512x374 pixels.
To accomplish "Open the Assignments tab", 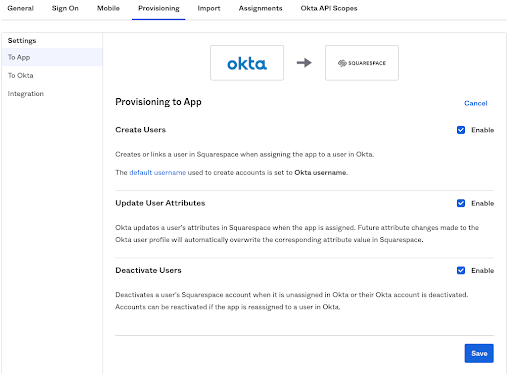I will tap(260, 8).
